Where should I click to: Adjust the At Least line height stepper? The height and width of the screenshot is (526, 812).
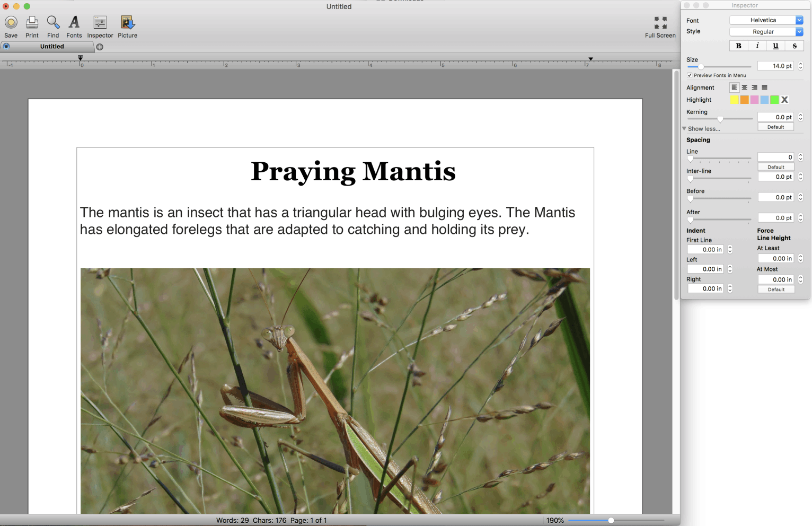pos(800,258)
